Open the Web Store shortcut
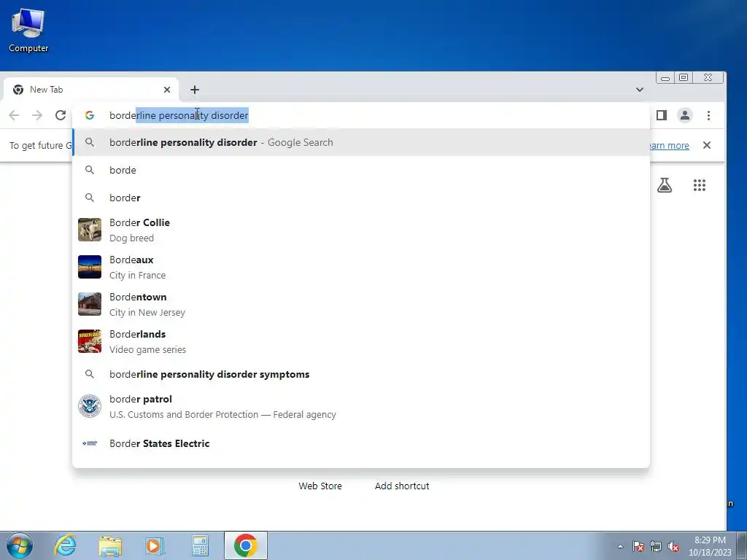747x560 pixels. (320, 486)
